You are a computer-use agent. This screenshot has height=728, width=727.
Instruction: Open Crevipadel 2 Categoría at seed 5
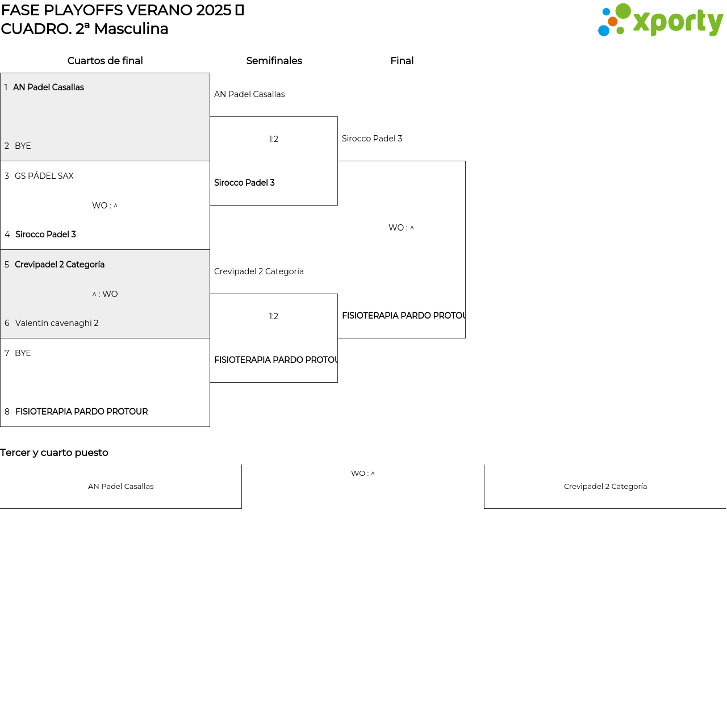(x=60, y=265)
